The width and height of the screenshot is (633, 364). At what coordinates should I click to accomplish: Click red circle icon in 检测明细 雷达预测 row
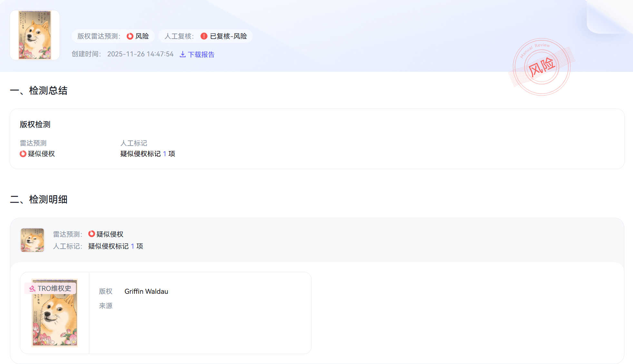tap(92, 234)
